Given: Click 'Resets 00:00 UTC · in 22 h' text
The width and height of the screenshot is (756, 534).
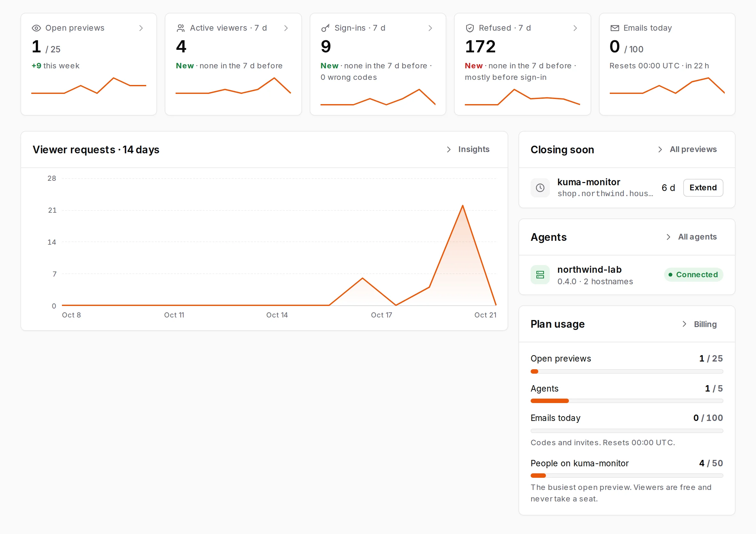Looking at the screenshot, I should pyautogui.click(x=659, y=65).
